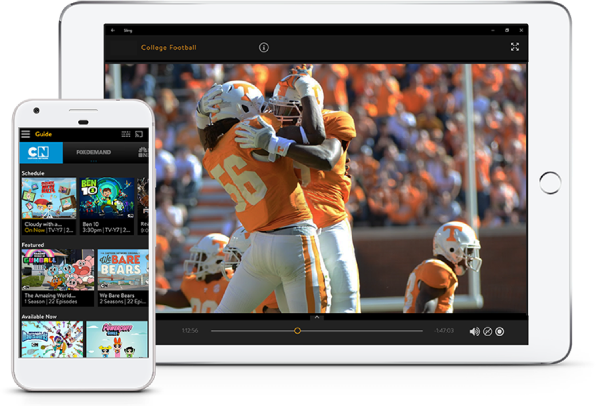596x406 pixels.
Task: Click the record-style circle icon in player
Action: [500, 331]
